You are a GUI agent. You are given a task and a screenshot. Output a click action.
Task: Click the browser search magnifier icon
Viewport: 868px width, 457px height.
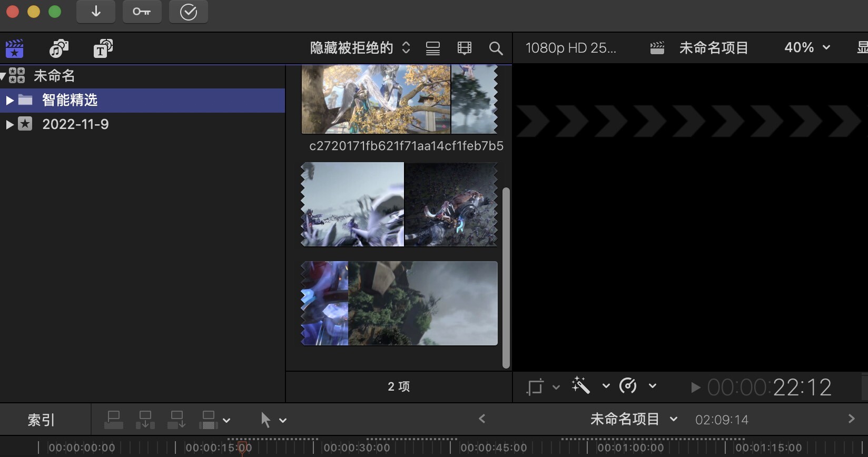[496, 48]
